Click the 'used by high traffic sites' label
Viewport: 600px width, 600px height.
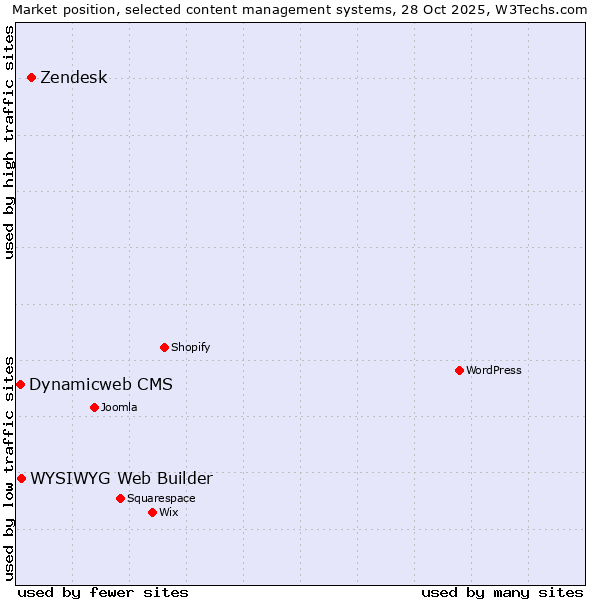click(9, 142)
